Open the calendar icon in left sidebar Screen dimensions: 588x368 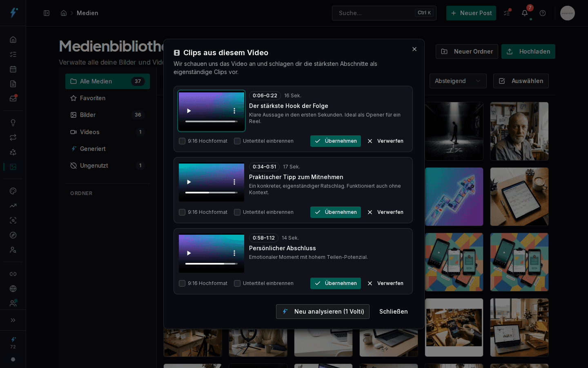click(13, 69)
